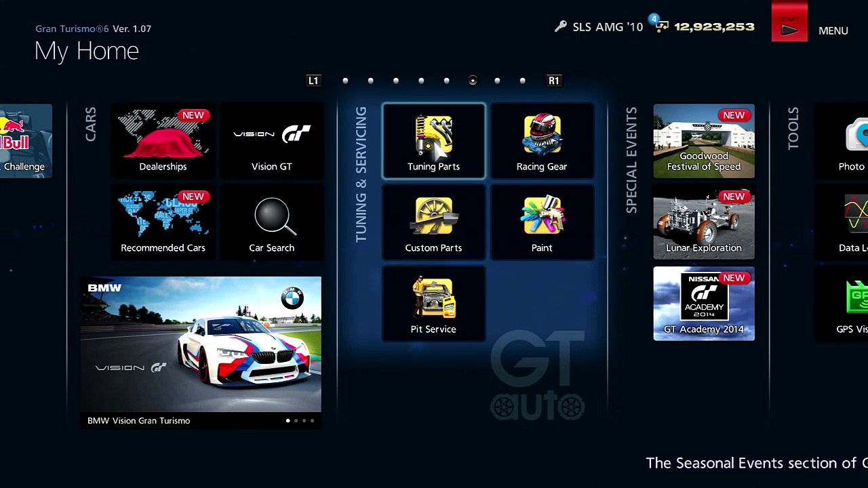
Task: Click Gran Turismo 6 Ver. 1.07 text
Action: coord(94,28)
